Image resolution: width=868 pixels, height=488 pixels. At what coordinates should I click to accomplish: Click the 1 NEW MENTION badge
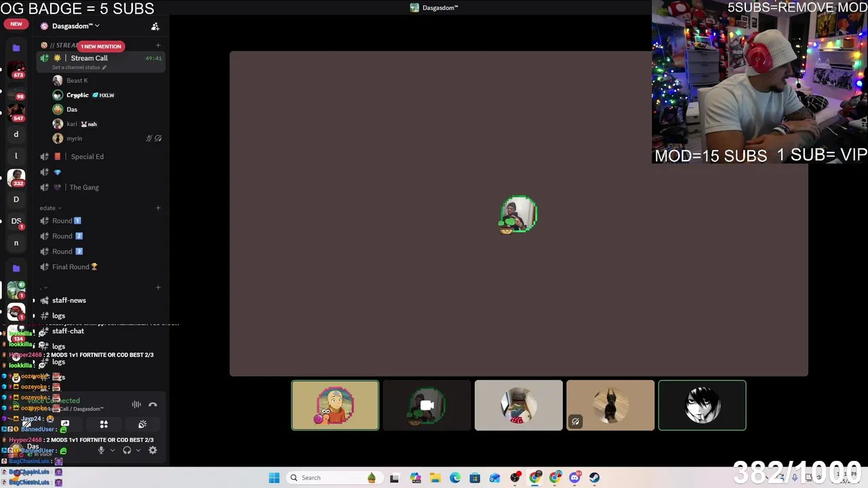click(100, 46)
